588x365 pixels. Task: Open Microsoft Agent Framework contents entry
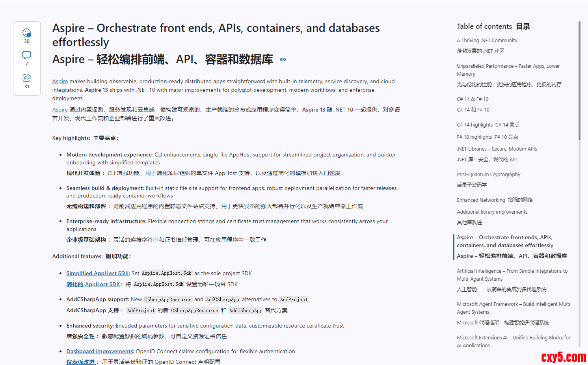[x=514, y=304]
